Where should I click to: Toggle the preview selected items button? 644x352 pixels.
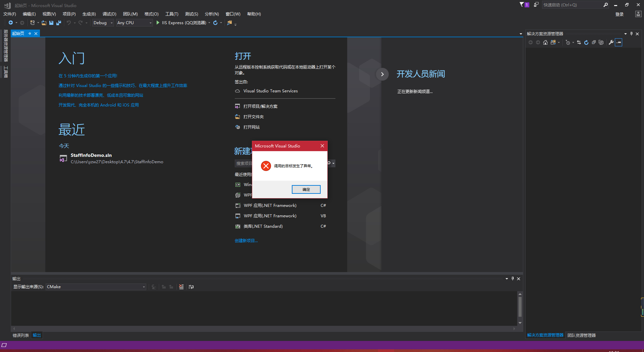(x=619, y=42)
